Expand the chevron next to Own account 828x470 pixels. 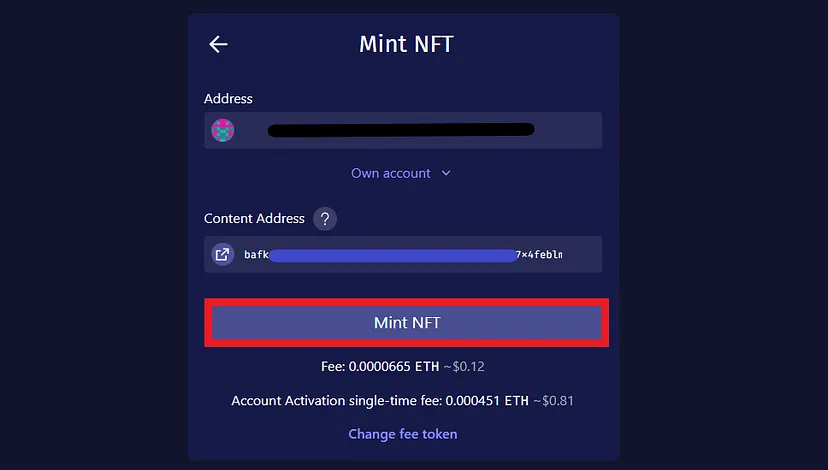click(446, 173)
